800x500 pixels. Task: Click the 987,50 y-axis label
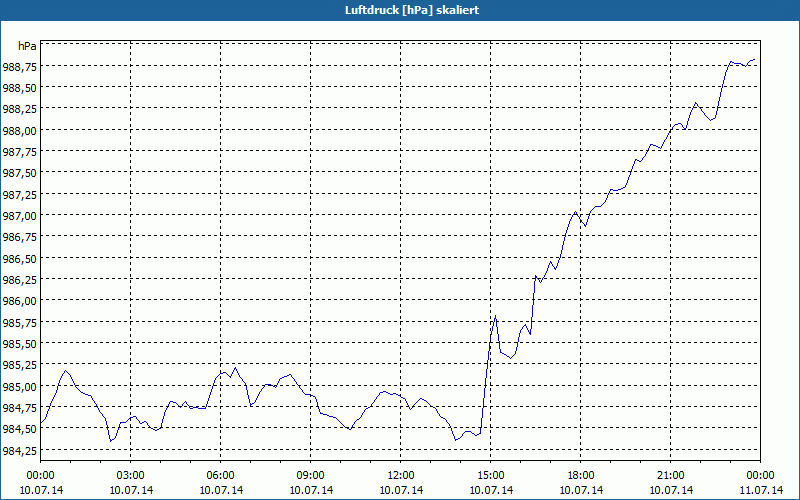(20, 173)
